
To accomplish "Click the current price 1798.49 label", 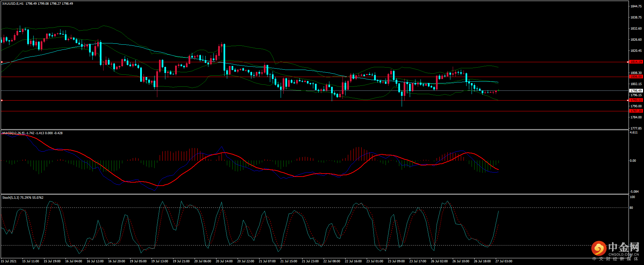I will (636, 91).
